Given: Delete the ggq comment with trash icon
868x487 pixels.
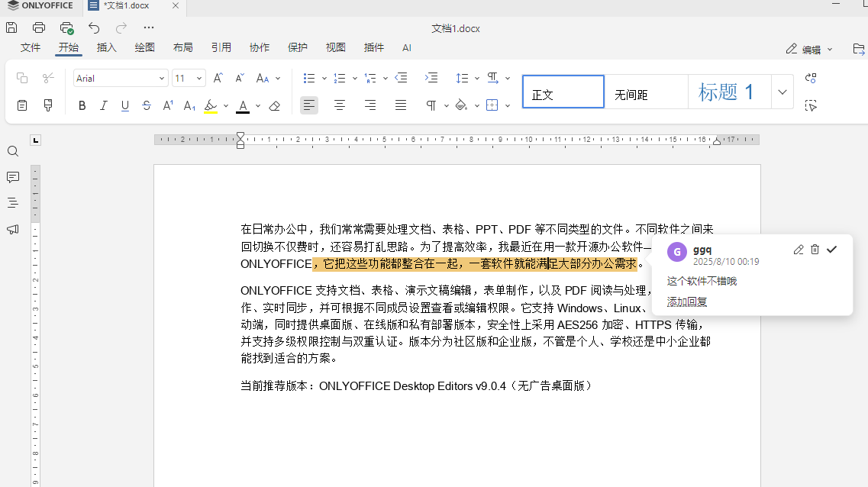Looking at the screenshot, I should pos(815,250).
